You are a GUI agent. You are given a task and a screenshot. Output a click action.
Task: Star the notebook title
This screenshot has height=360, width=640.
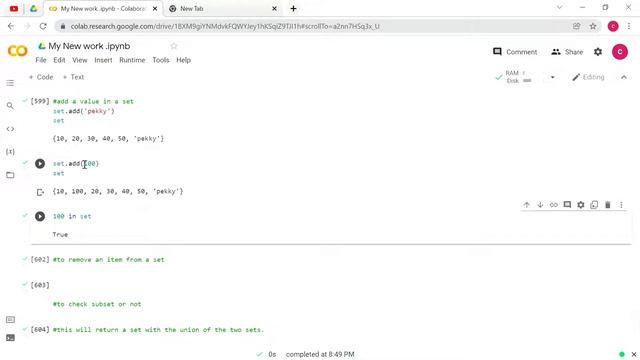[174, 46]
